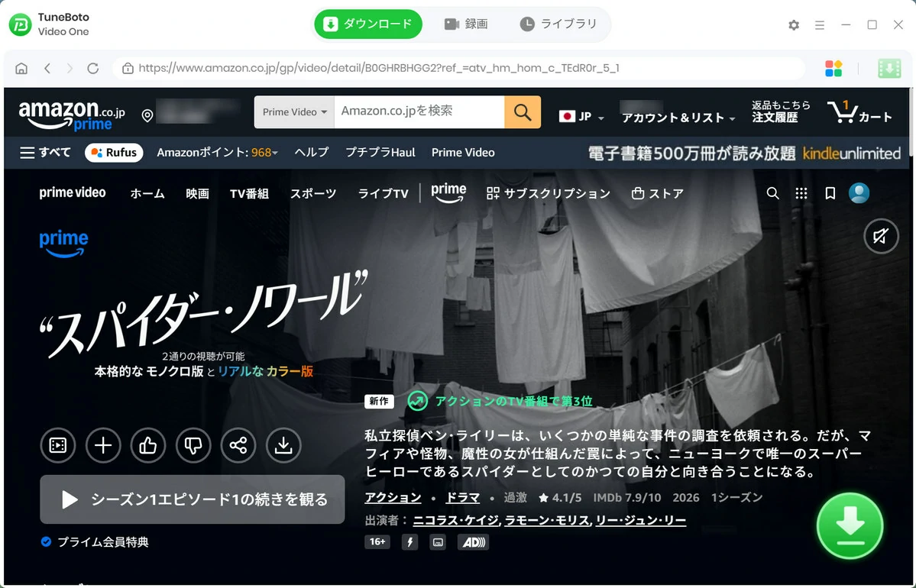The width and height of the screenshot is (916, 588).
Task: Watch the trailer via film icon
Action: click(58, 445)
